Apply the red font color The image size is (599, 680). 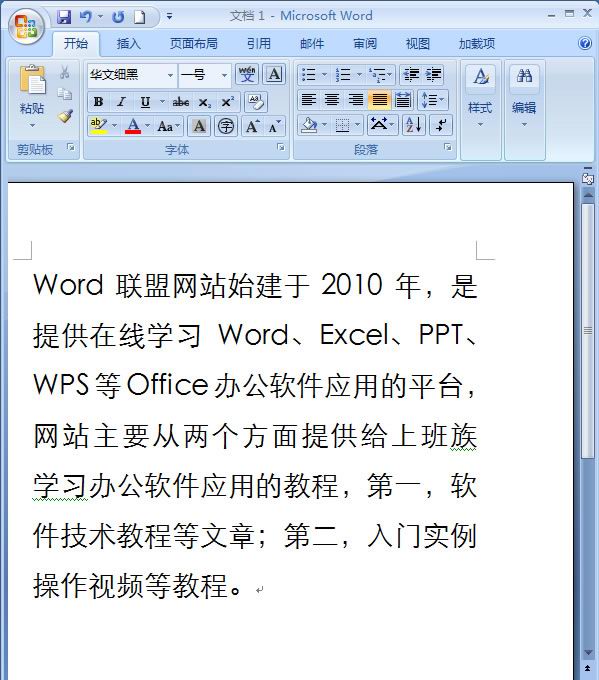point(133,126)
